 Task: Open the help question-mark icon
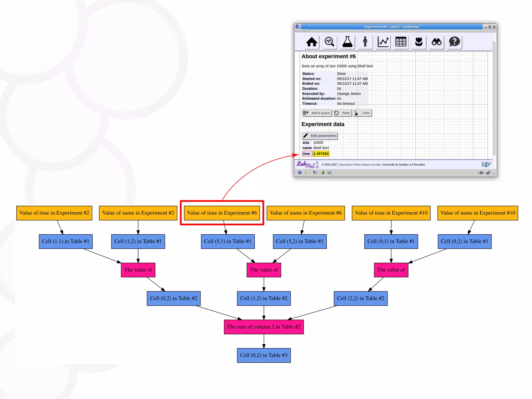[x=454, y=42]
